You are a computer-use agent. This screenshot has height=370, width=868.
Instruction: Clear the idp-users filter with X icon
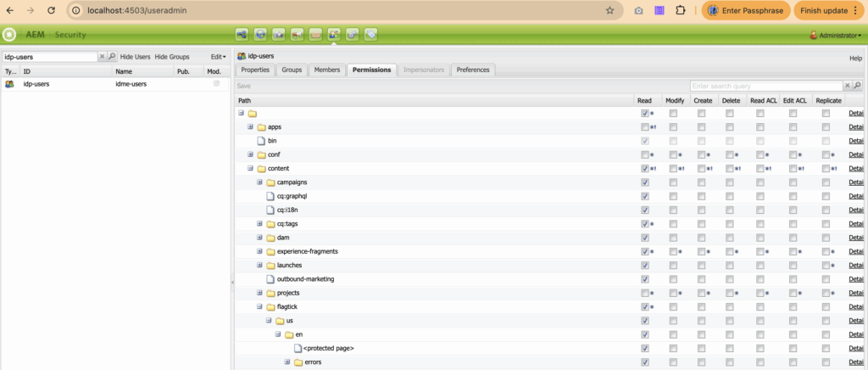[x=103, y=57]
